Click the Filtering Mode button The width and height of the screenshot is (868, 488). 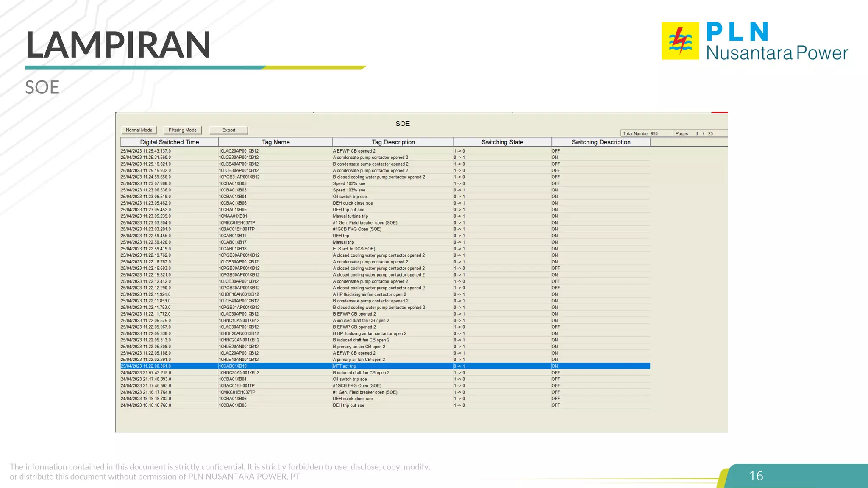click(x=182, y=130)
